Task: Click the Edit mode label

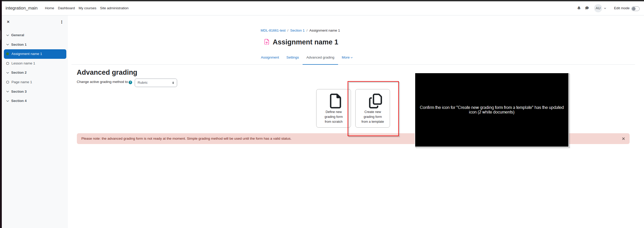Action: tap(621, 8)
